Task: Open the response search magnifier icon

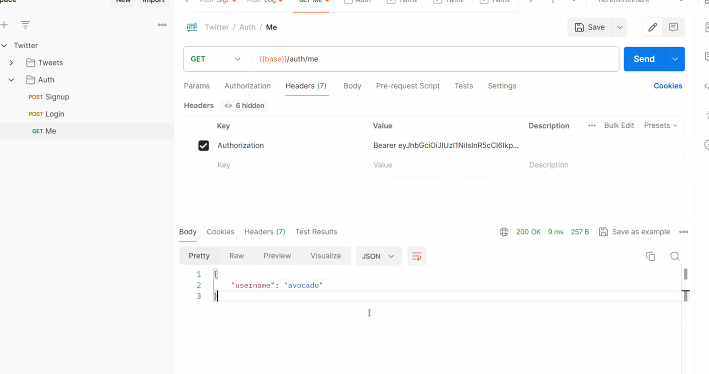Action: [675, 256]
